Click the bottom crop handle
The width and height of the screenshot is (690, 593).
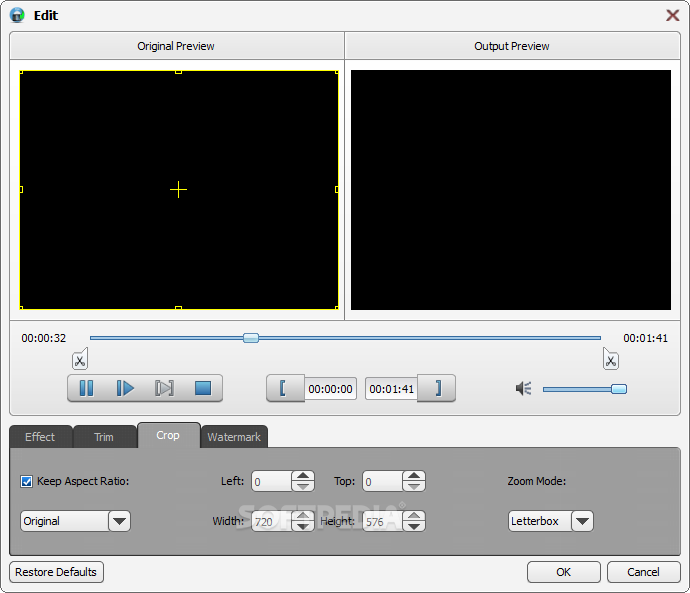coord(178,308)
